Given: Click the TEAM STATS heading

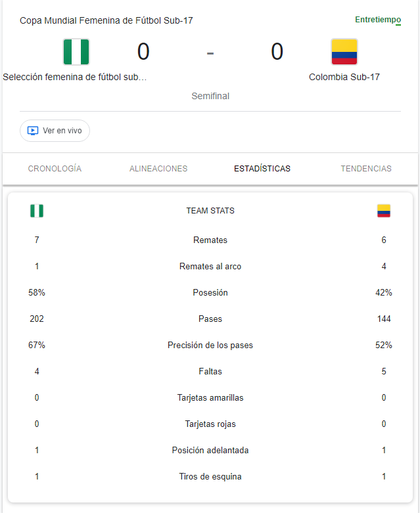Looking at the screenshot, I should [210, 211].
